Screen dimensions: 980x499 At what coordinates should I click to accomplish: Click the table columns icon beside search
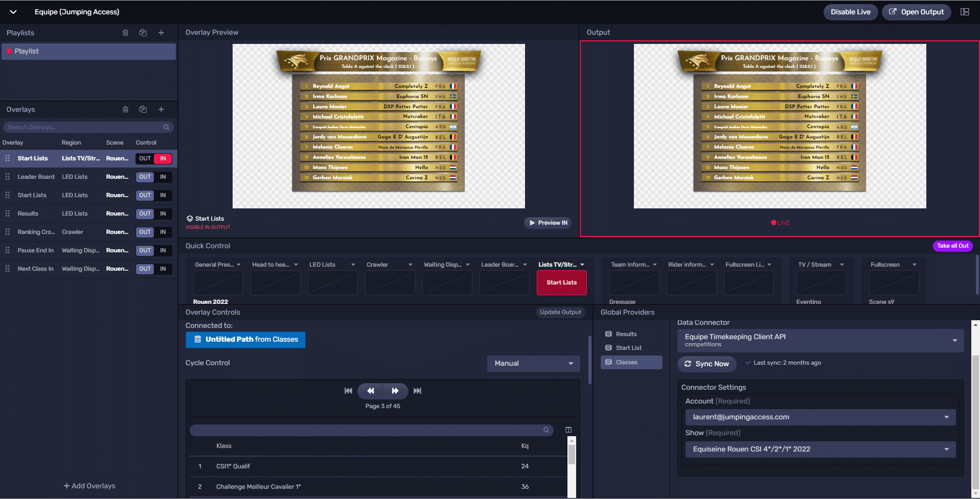click(x=568, y=430)
